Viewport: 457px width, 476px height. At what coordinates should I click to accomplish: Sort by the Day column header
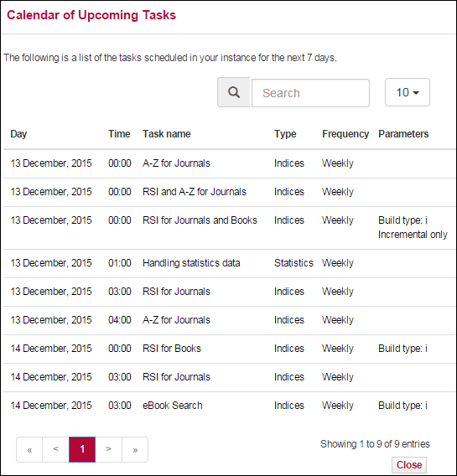tap(18, 134)
